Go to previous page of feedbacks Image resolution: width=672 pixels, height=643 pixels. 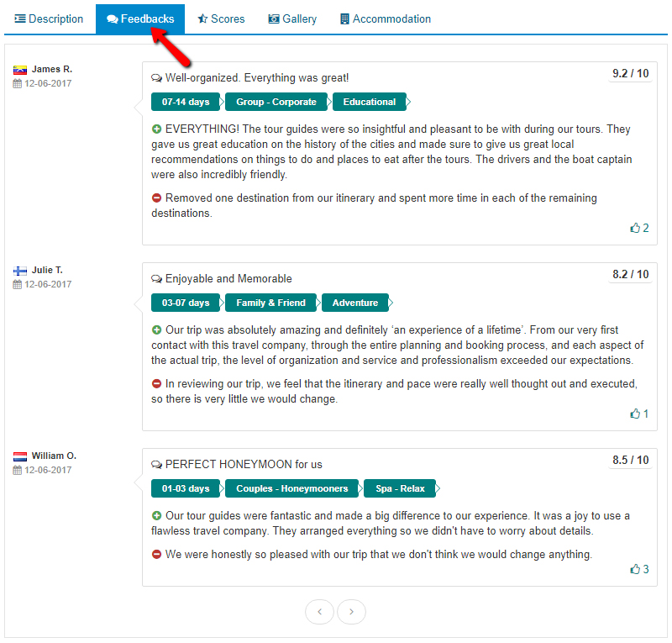(319, 612)
